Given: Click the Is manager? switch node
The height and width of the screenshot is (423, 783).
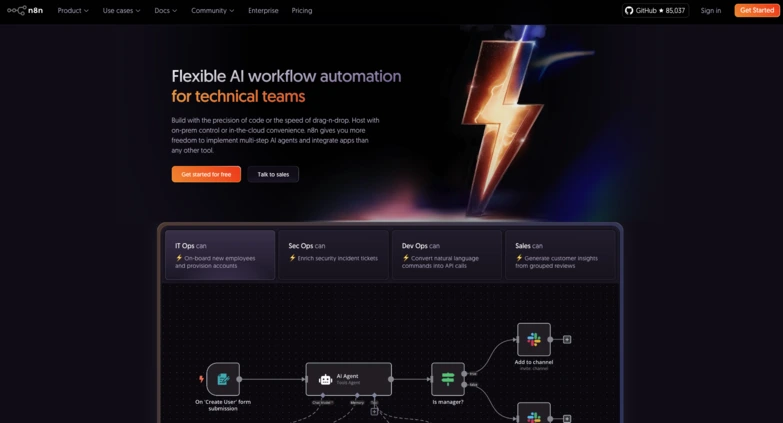Looking at the screenshot, I should (448, 379).
